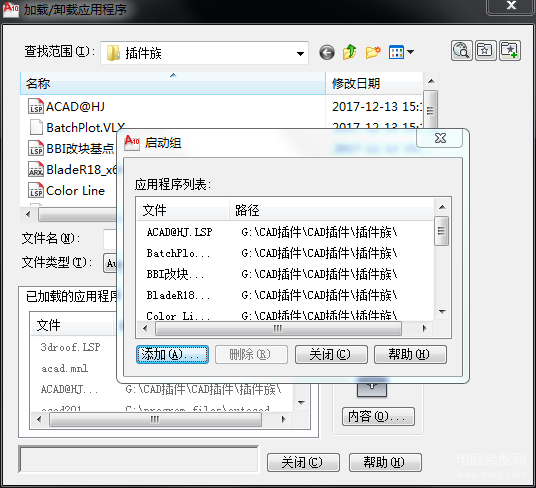
Task: Select BatchPlo... row in startup list
Action: 285,253
